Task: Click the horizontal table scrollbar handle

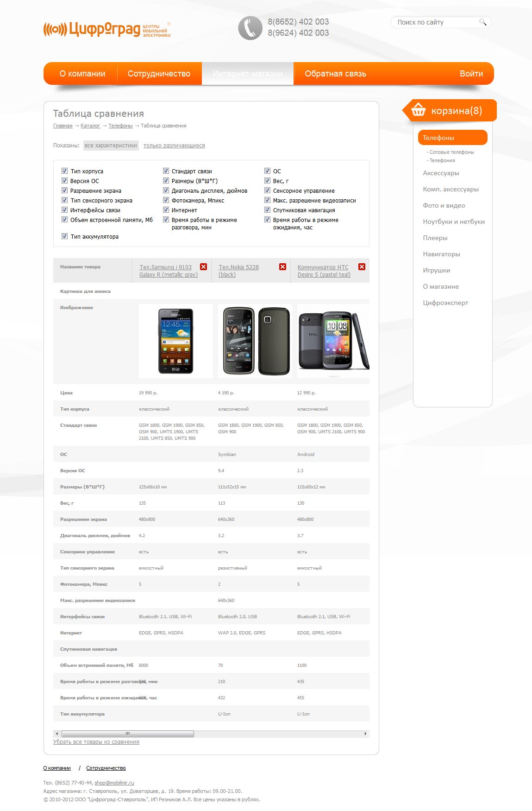Action: pos(128,734)
